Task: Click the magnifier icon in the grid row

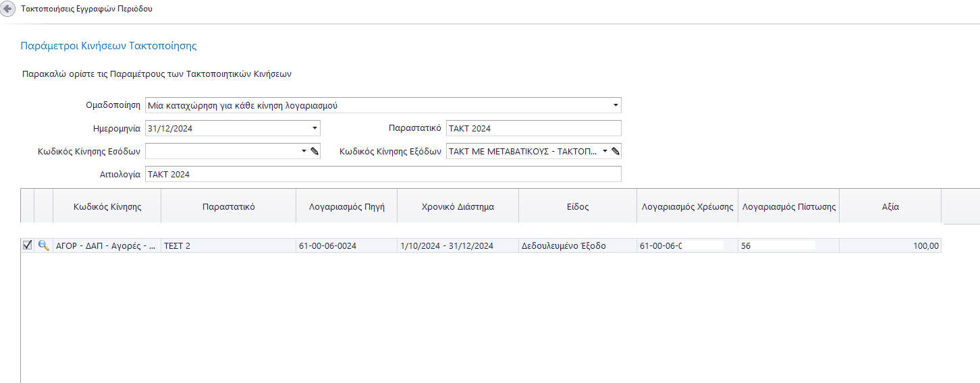Action: (43, 246)
